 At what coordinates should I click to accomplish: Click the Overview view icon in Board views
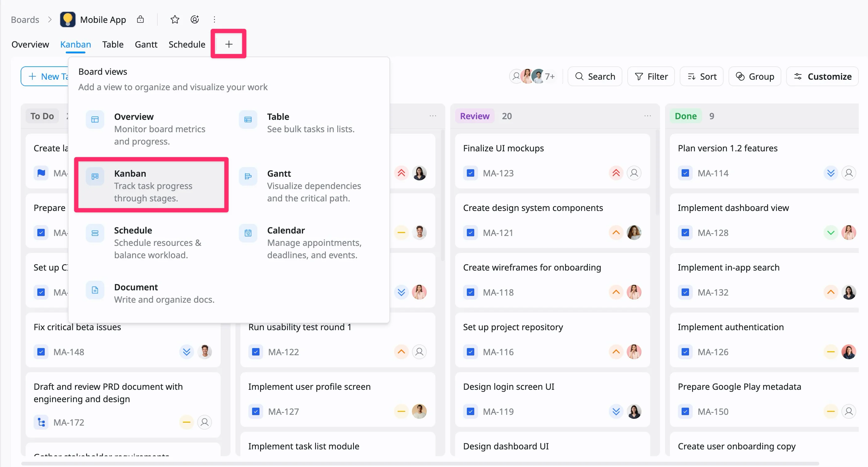(95, 120)
